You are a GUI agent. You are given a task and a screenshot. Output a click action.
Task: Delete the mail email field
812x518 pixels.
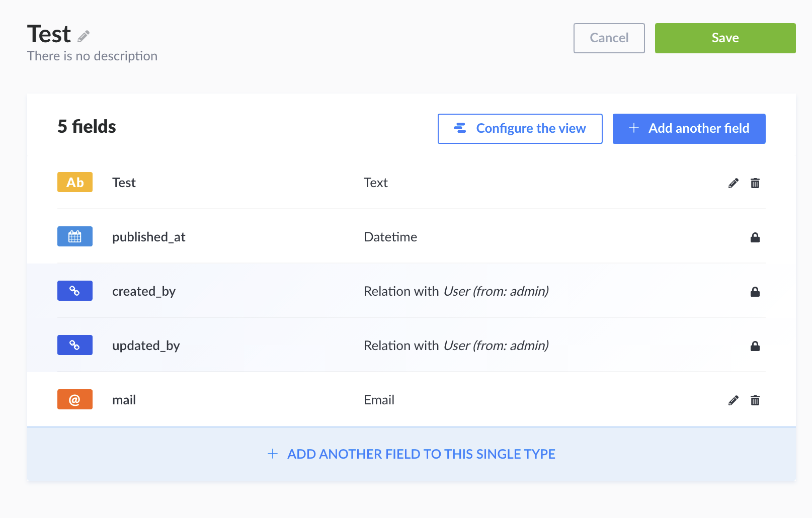pos(755,400)
